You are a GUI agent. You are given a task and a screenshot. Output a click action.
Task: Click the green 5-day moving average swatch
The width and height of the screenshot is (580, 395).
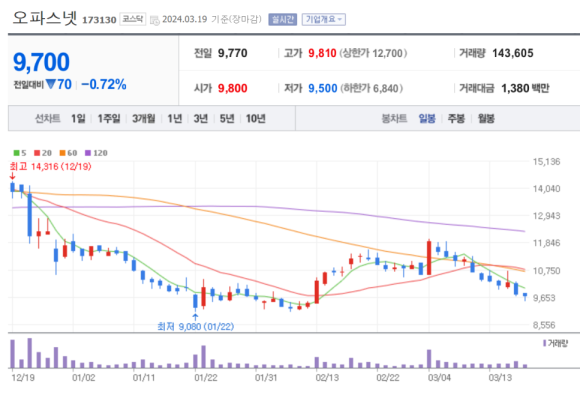point(16,153)
